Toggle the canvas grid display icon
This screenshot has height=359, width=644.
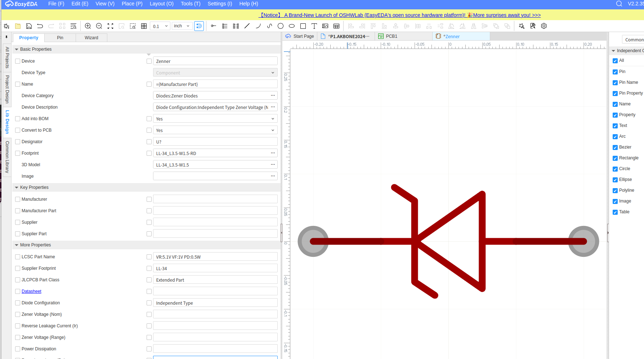click(144, 26)
